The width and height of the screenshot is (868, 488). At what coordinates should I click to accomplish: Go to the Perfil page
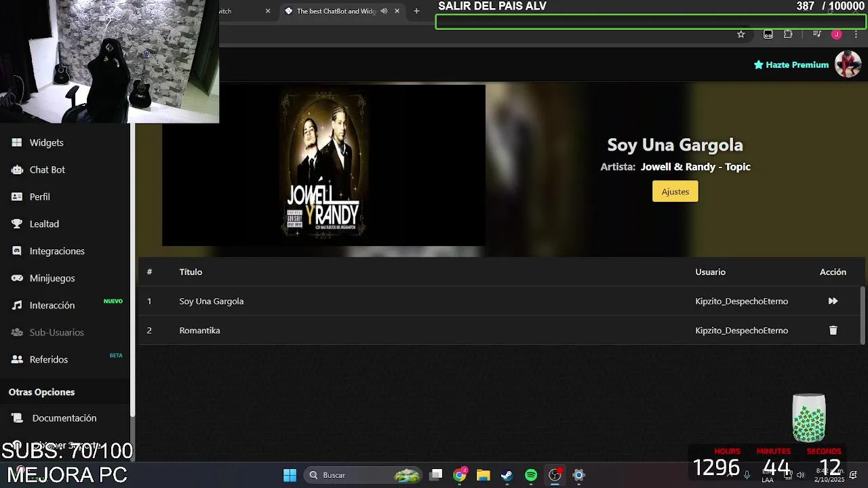point(39,197)
